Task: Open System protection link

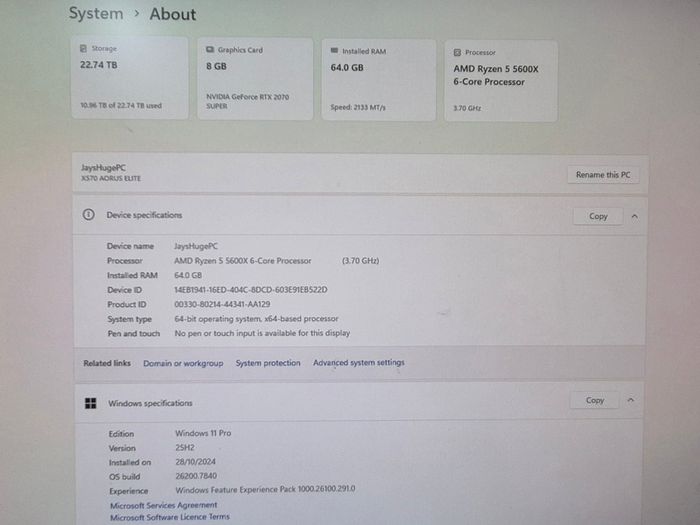Action: [268, 363]
